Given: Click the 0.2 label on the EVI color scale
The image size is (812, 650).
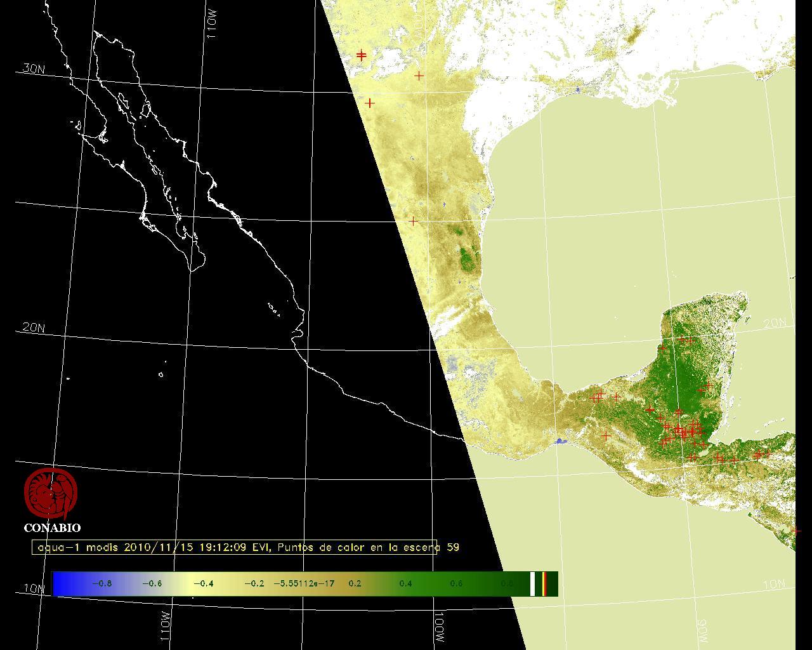Looking at the screenshot, I should [x=355, y=583].
